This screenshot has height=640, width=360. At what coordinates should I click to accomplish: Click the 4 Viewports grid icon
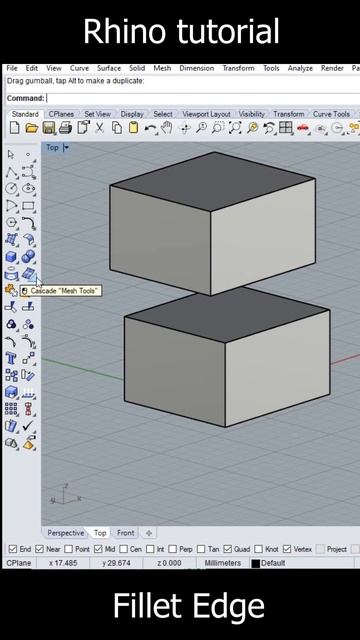point(285,128)
